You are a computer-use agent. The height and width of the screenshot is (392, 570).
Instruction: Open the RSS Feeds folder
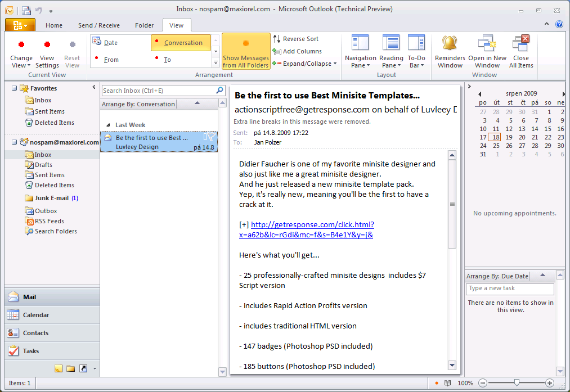tap(49, 221)
